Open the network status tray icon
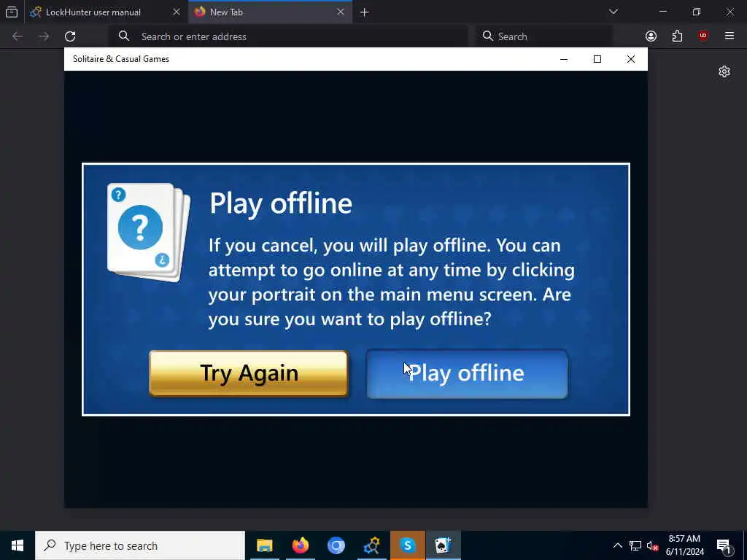 tap(635, 545)
